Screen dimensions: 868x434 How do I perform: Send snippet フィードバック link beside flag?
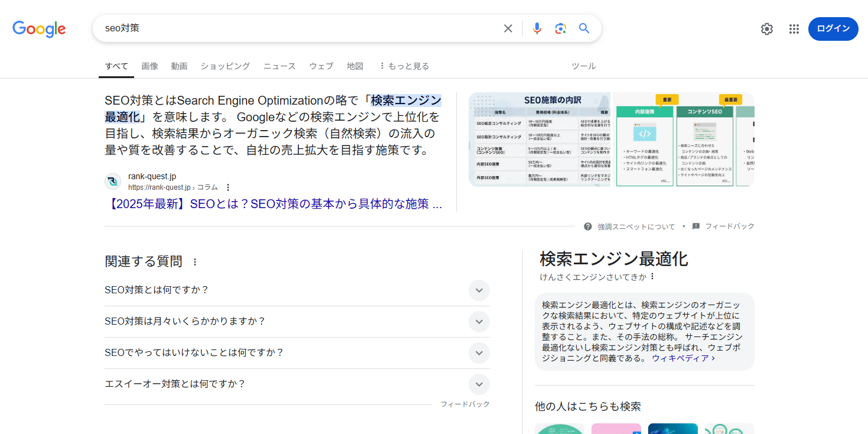point(730,226)
